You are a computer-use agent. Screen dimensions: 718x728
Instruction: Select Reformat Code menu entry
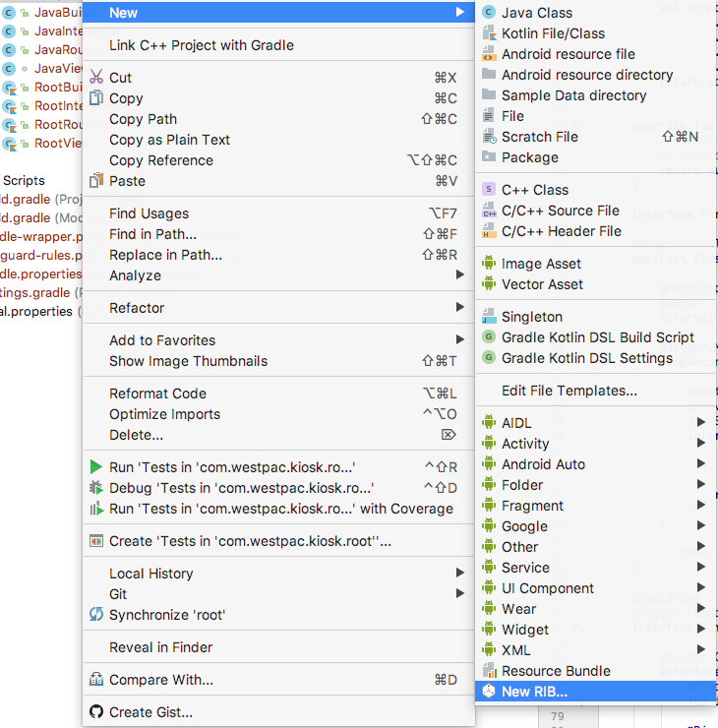pos(157,394)
